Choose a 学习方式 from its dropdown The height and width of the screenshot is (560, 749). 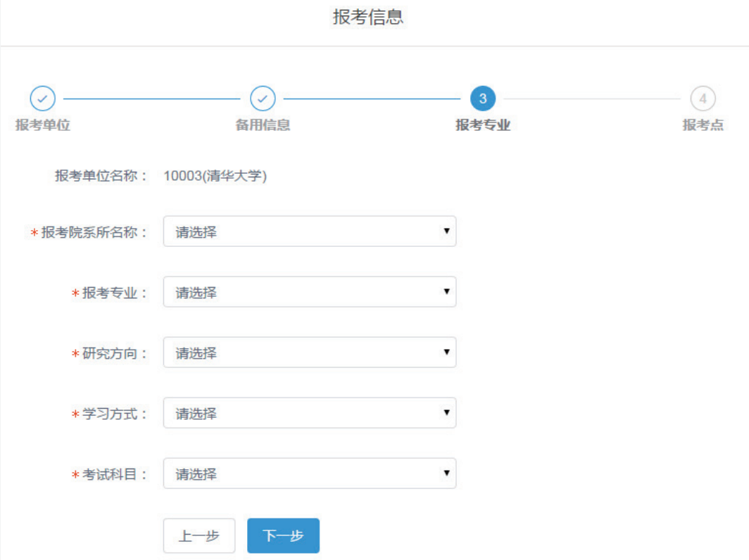coord(309,413)
